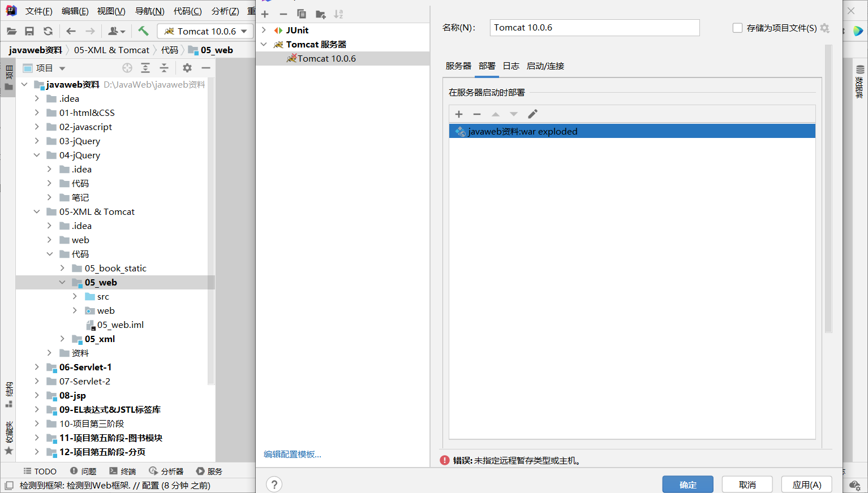Toggle tool window quick access icon in status bar
Image resolution: width=868 pixels, height=493 pixels.
(9, 485)
